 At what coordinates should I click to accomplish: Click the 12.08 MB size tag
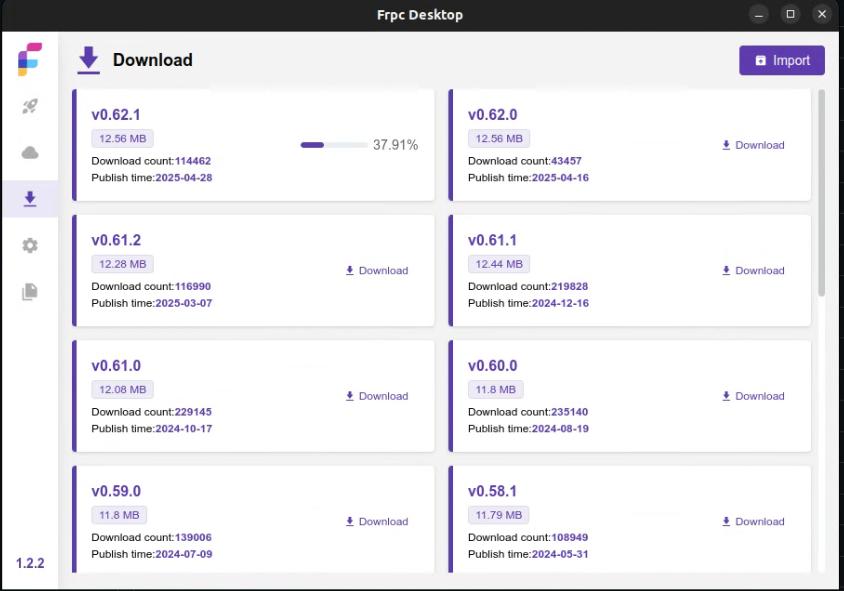(123, 389)
